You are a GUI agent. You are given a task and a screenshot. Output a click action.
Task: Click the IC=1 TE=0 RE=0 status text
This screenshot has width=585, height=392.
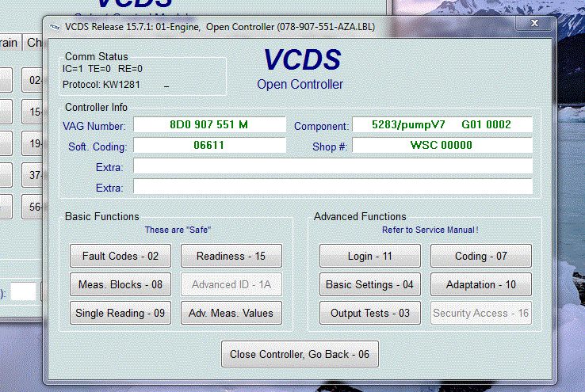coord(102,69)
